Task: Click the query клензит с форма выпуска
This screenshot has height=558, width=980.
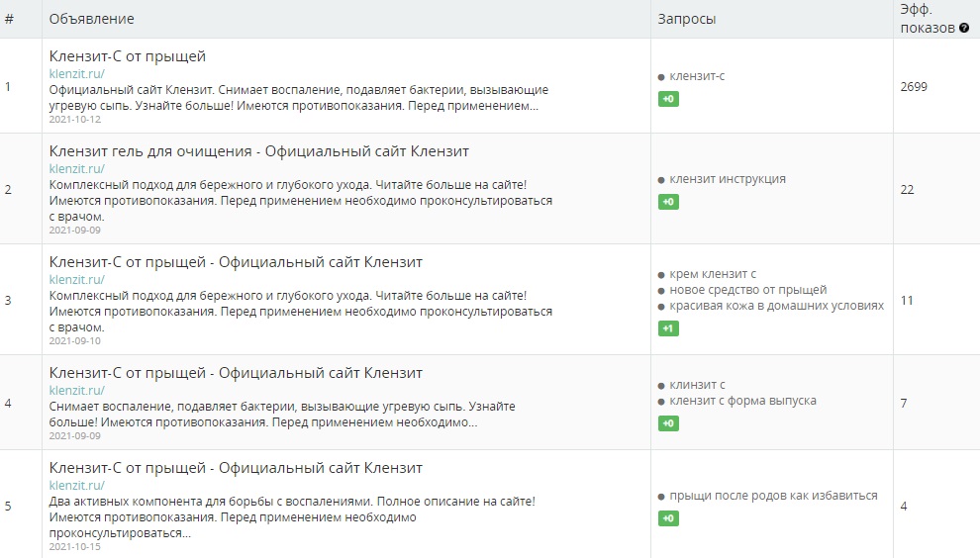Action: 742,401
